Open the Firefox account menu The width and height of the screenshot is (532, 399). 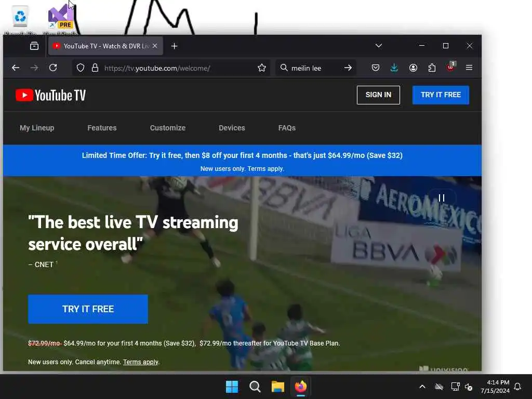click(x=413, y=68)
